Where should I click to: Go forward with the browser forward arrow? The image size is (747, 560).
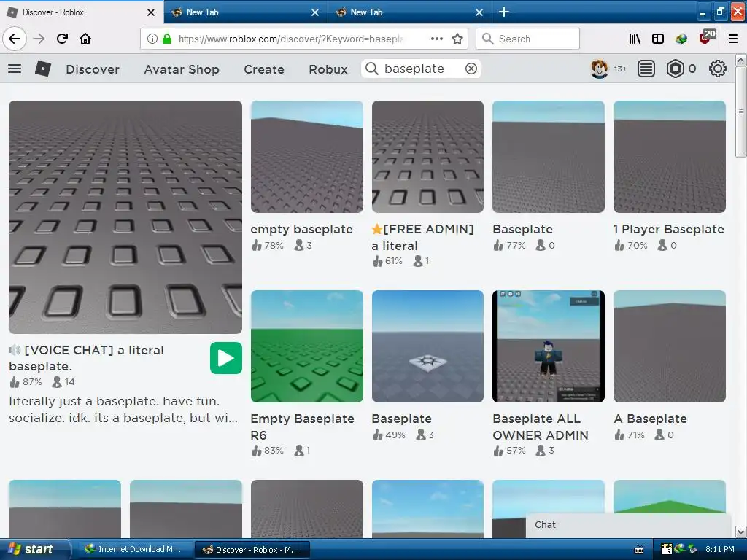click(39, 39)
